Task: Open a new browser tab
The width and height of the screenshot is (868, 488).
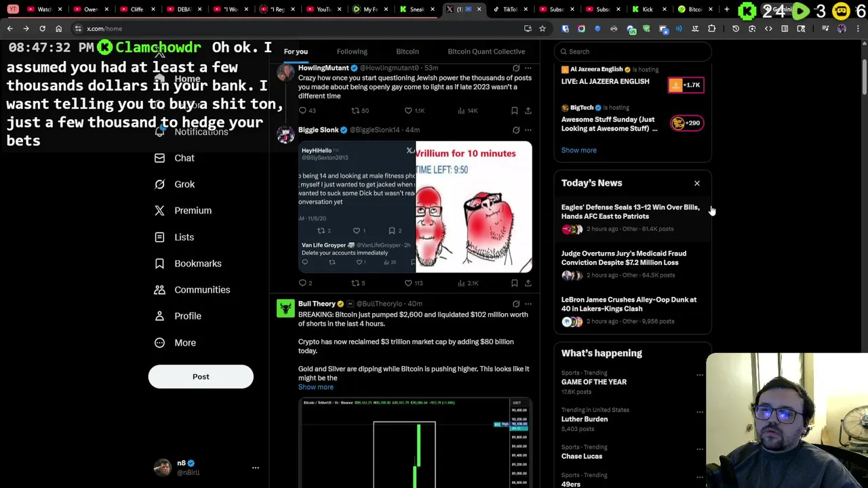Action: click(x=726, y=9)
